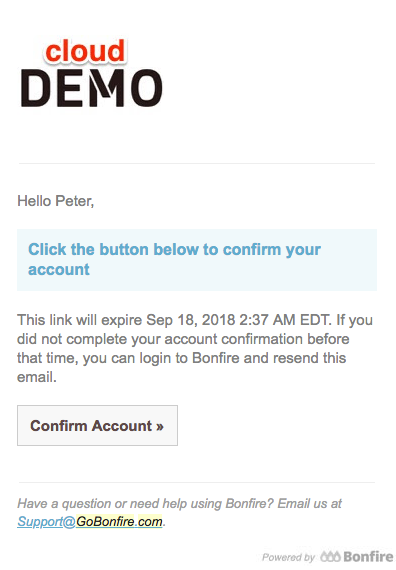Click the » arrow on Confirm Account
This screenshot has height=570, width=396.
coord(160,426)
